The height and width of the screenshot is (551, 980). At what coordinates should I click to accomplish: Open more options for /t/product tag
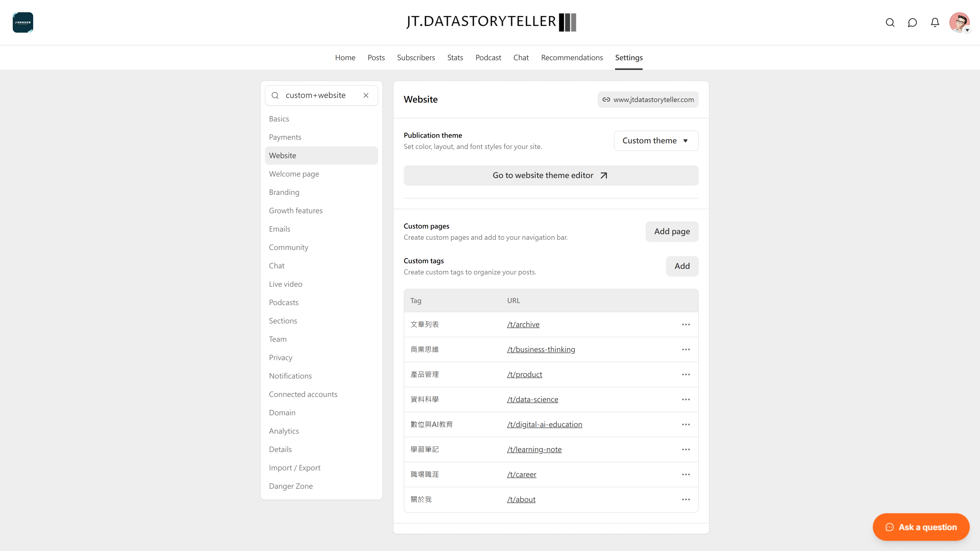[x=685, y=374]
